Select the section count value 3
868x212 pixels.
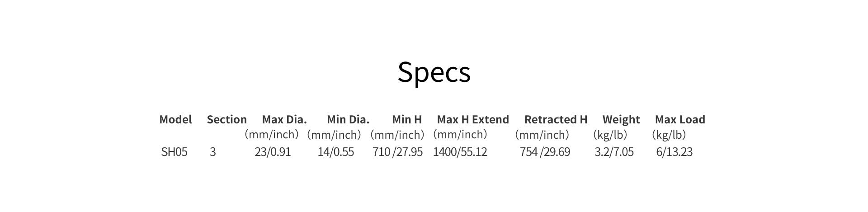213,152
